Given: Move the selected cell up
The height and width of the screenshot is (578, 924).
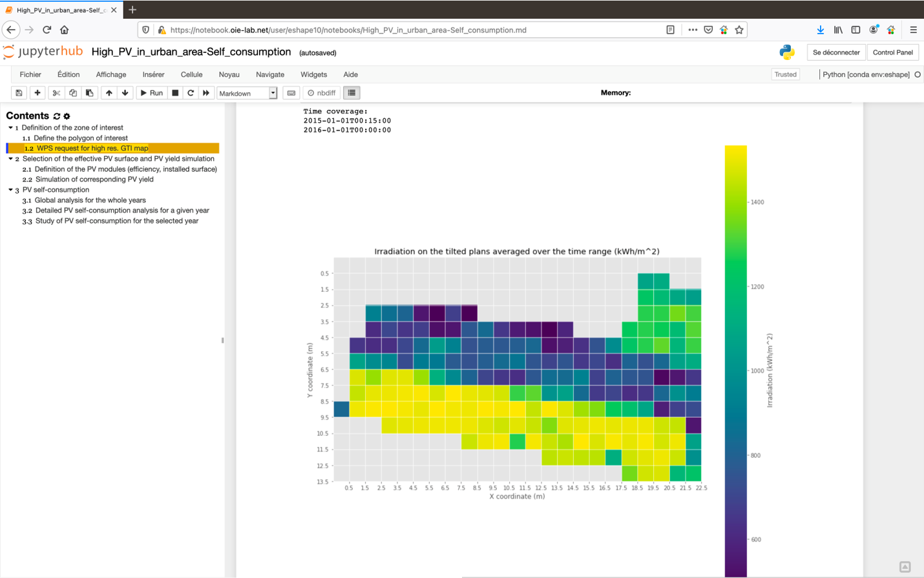Looking at the screenshot, I should 108,92.
